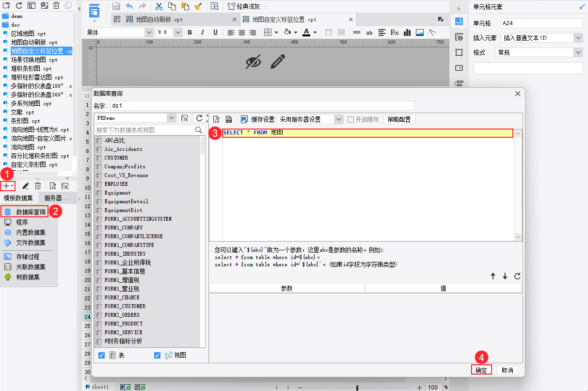Click the Paste clipboard icon
The width and height of the screenshot is (588, 391).
185,6
